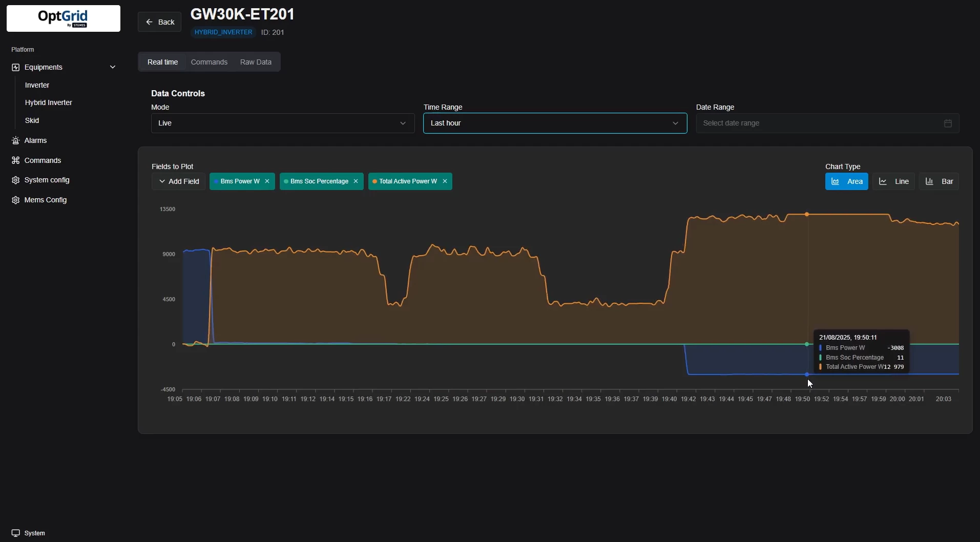Click the System config gear icon

15,180
